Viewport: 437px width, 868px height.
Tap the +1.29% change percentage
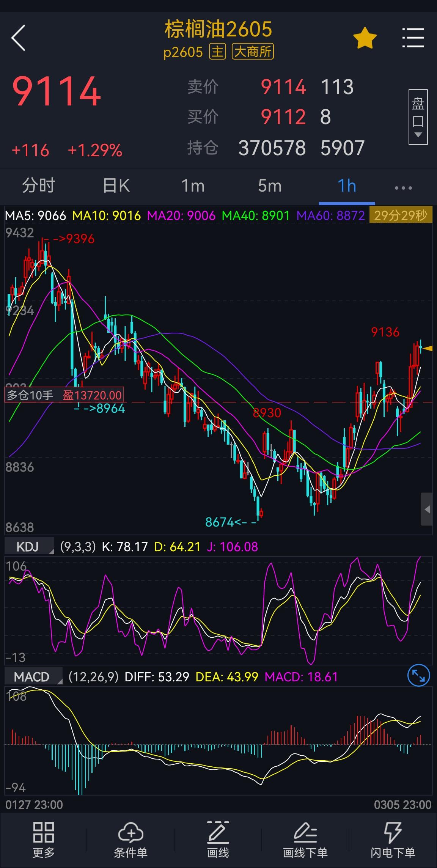point(95,151)
